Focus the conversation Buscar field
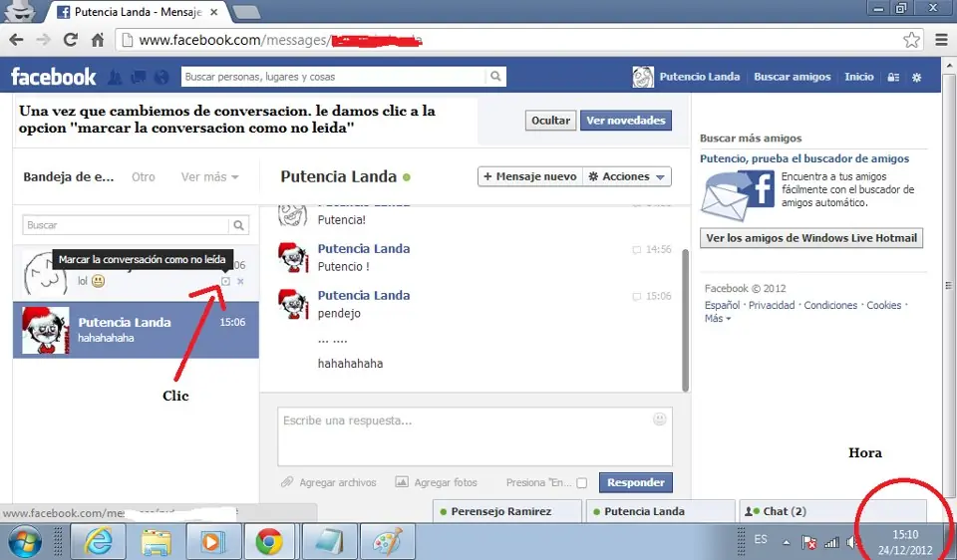 pyautogui.click(x=126, y=225)
